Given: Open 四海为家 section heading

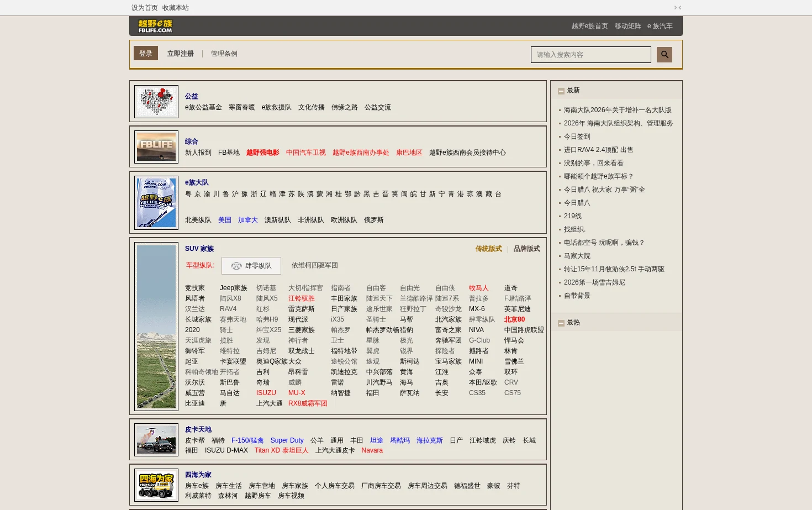Looking at the screenshot, I should pos(198,475).
